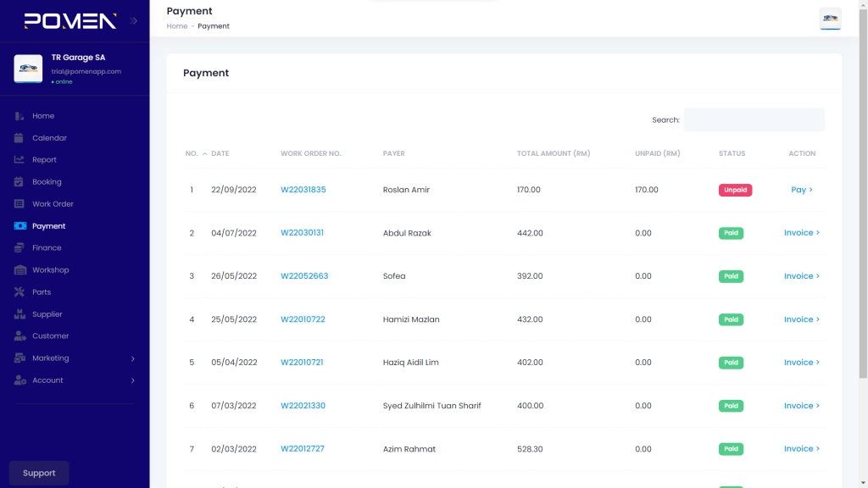Click the Home sidebar icon
868x488 pixels.
click(x=19, y=115)
